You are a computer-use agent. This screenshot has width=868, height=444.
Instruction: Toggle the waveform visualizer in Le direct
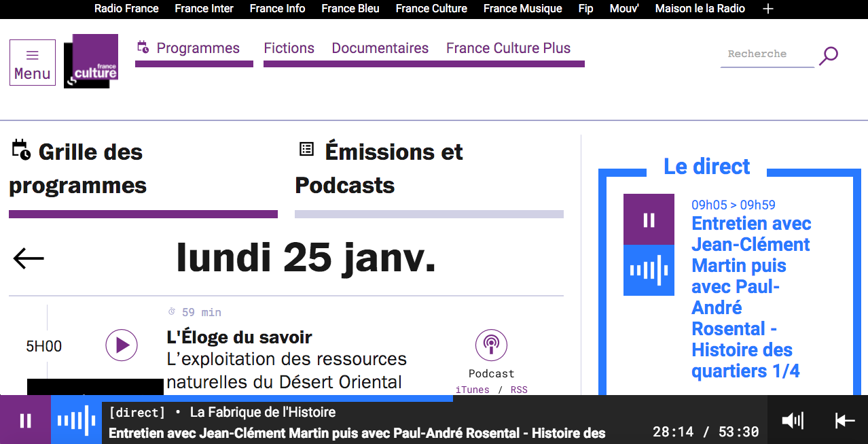(x=649, y=270)
